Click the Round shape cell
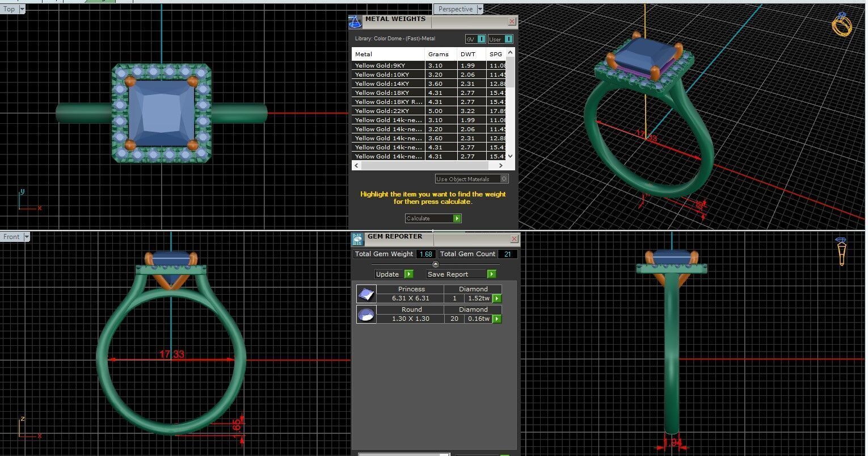 pyautogui.click(x=411, y=309)
